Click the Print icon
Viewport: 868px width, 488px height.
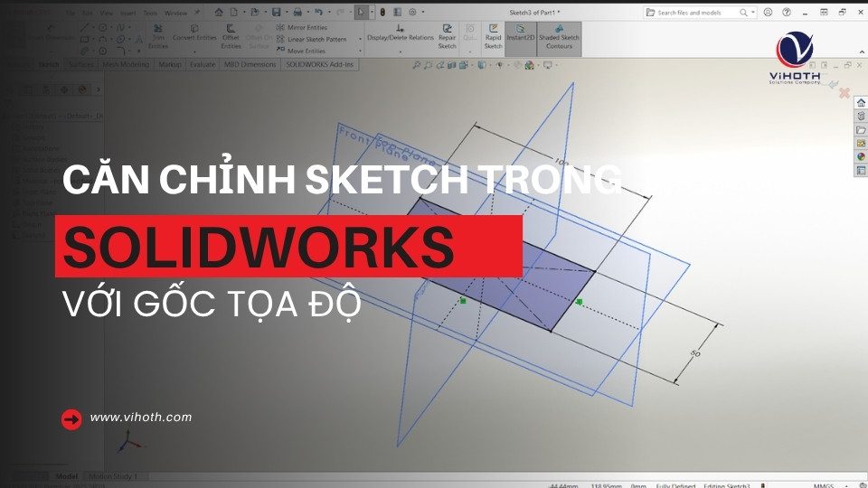(297, 12)
